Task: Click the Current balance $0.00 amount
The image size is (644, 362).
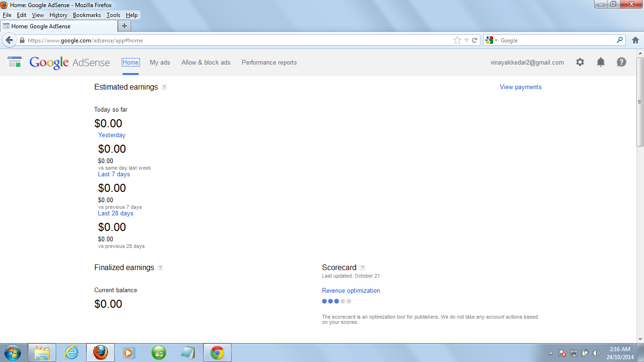Action: pos(108,304)
